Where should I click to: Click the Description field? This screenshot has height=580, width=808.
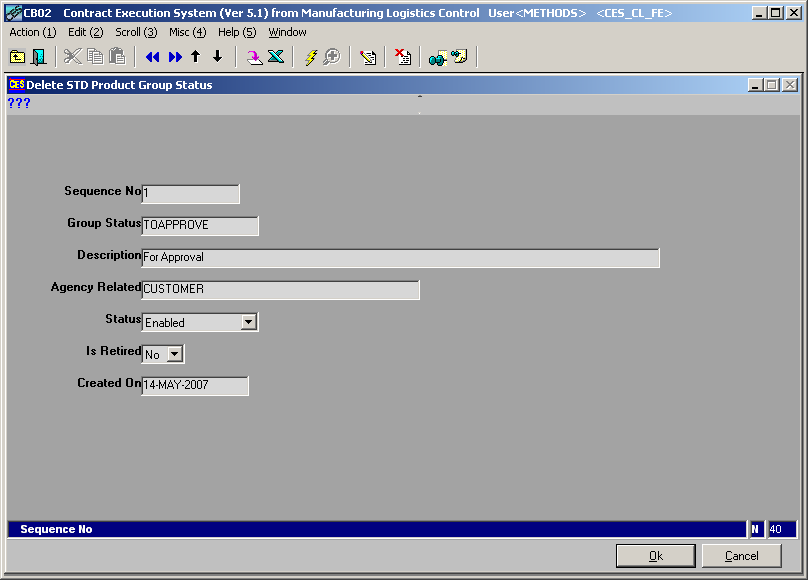click(400, 258)
